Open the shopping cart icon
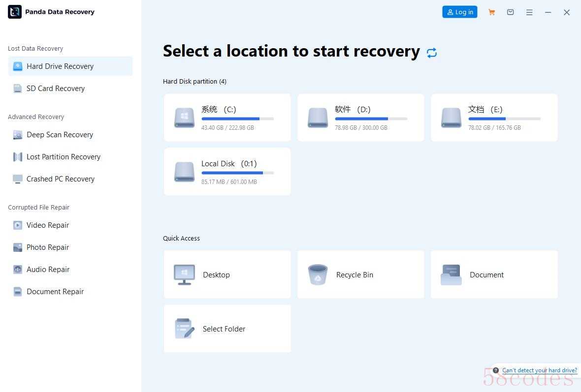Viewport: 581px width, 392px height. 492,12
